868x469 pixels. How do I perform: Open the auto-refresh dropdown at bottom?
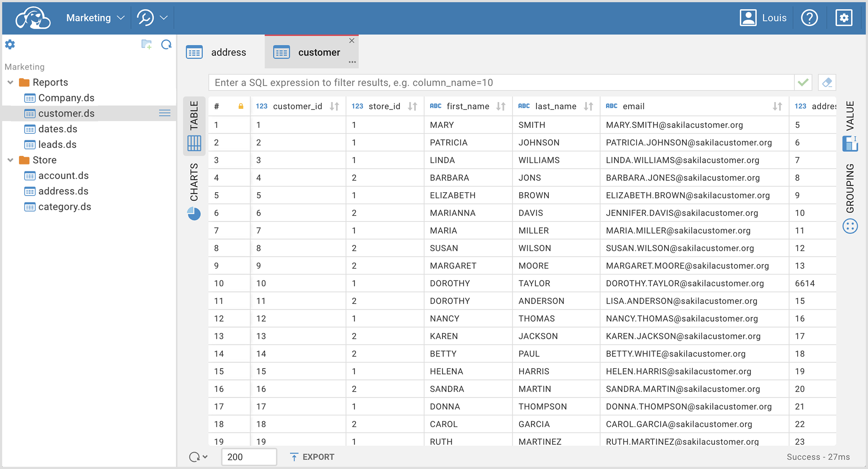tap(198, 456)
